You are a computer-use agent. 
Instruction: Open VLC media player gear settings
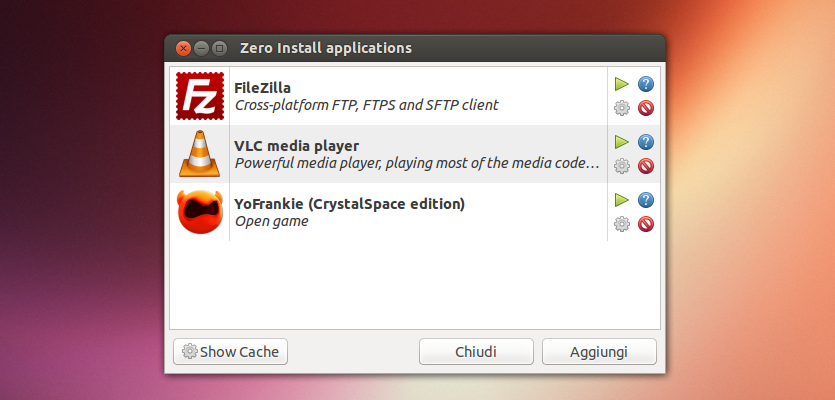click(621, 166)
